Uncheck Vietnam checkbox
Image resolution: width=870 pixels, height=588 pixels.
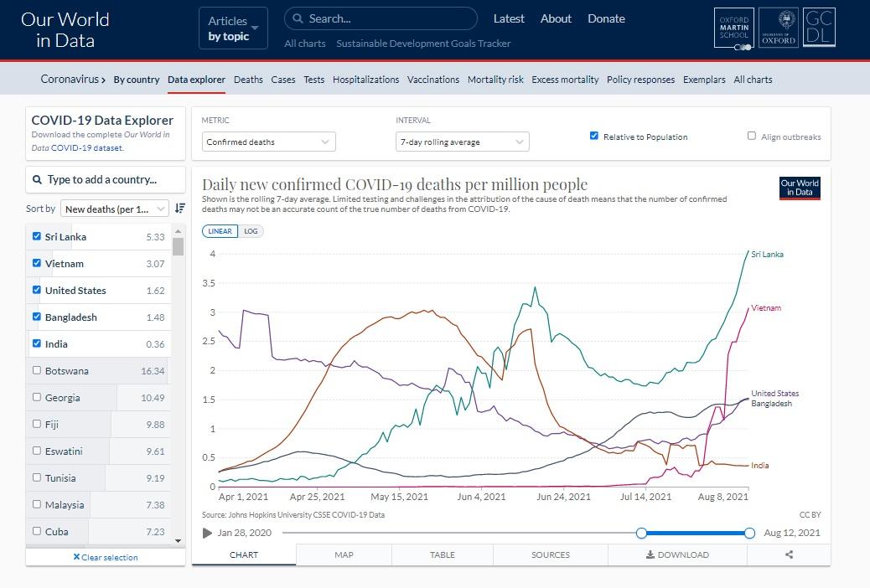pyautogui.click(x=37, y=263)
